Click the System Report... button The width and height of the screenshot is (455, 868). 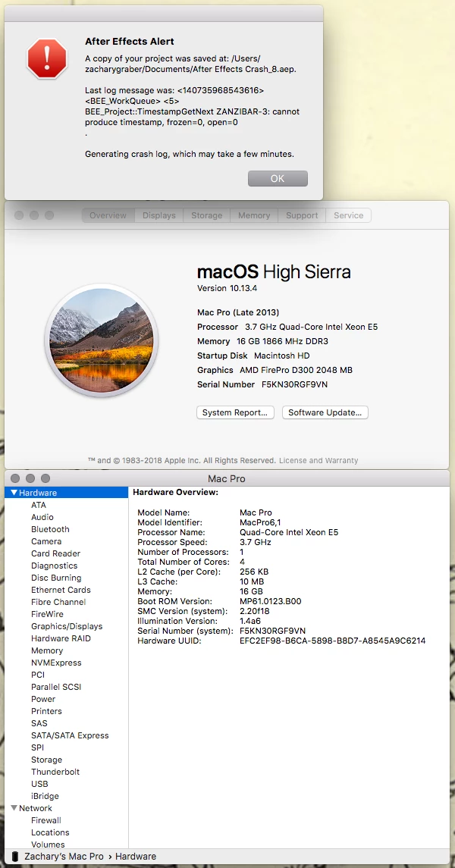coord(235,412)
